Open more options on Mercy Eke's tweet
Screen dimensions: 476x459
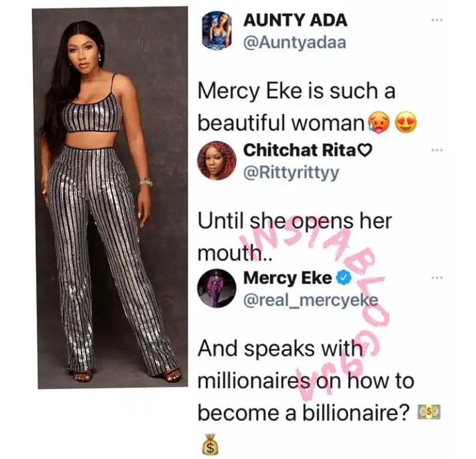point(437,278)
